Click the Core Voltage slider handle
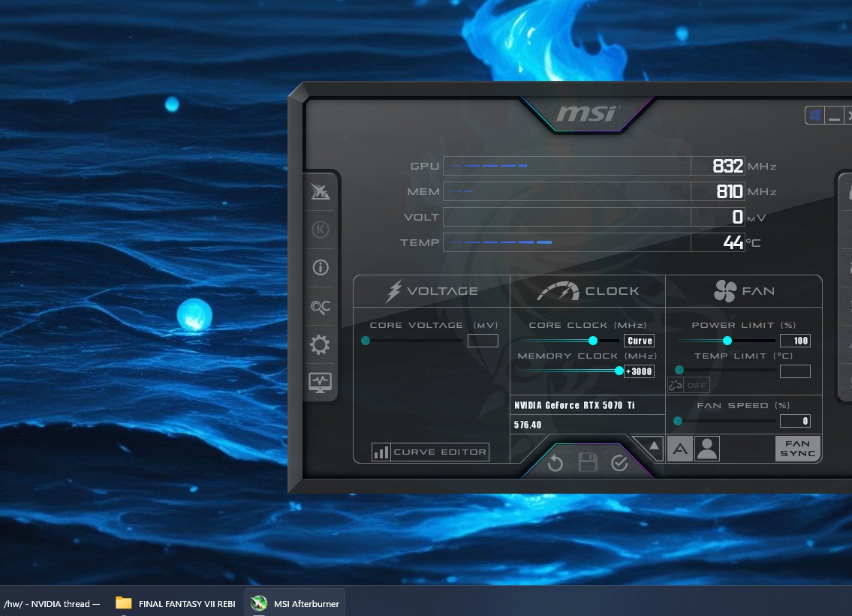This screenshot has width=852, height=616. pyautogui.click(x=366, y=341)
